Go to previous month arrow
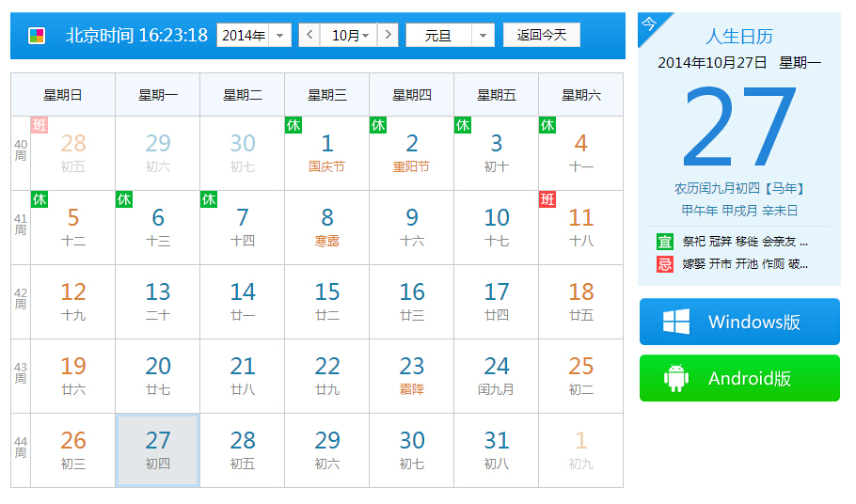The image size is (856, 504). tap(309, 36)
